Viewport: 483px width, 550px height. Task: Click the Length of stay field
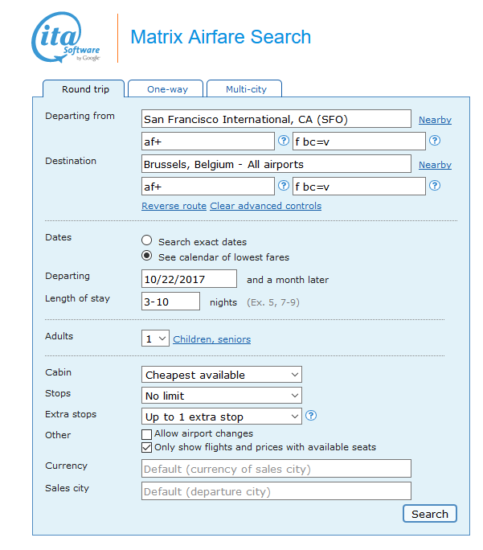pos(170,301)
